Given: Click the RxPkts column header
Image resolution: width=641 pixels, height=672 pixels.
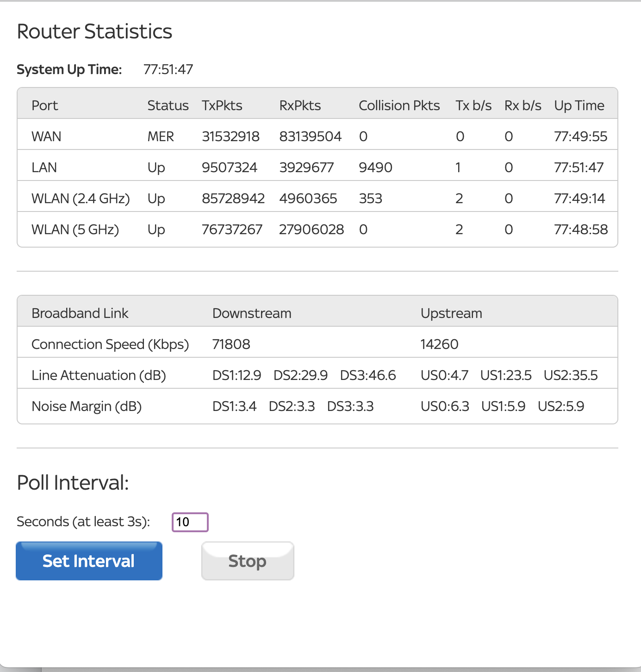Looking at the screenshot, I should click(x=300, y=106).
